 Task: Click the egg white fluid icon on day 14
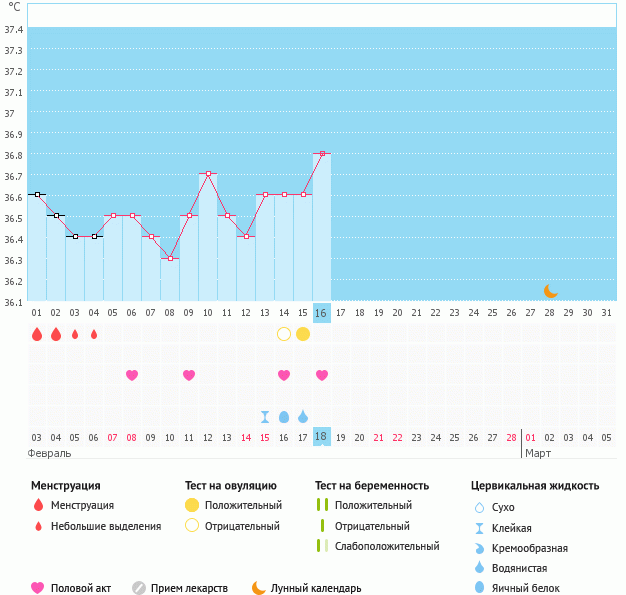[284, 416]
